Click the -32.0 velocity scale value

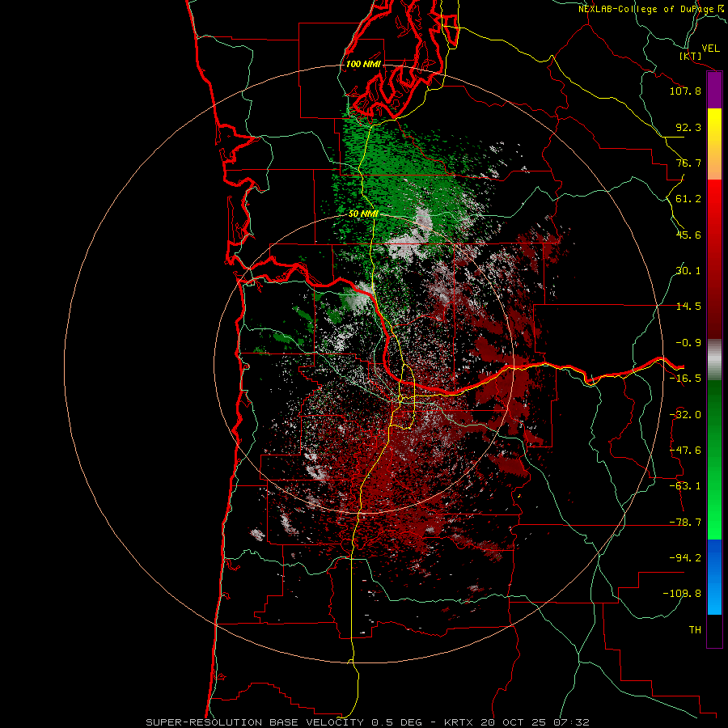[685, 415]
